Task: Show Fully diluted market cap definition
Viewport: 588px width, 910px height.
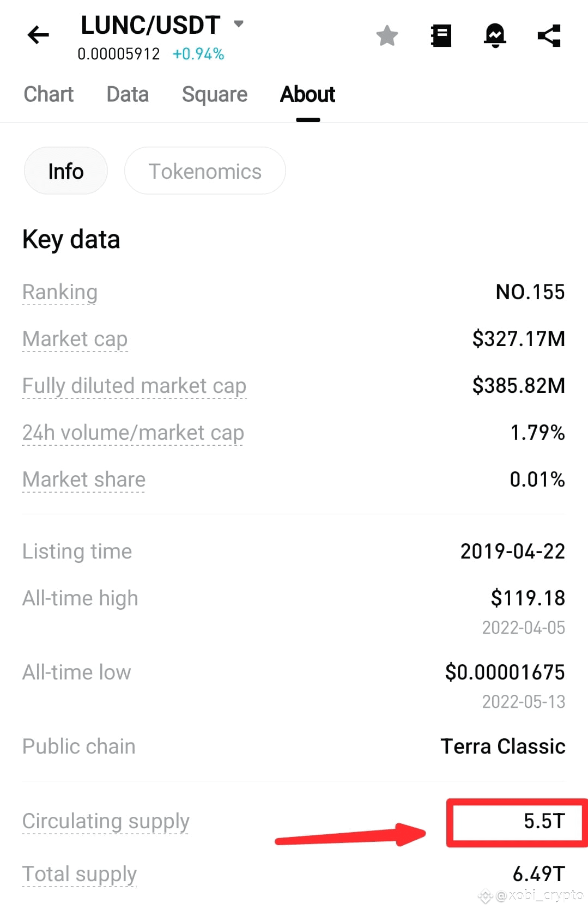Action: pyautogui.click(x=135, y=386)
